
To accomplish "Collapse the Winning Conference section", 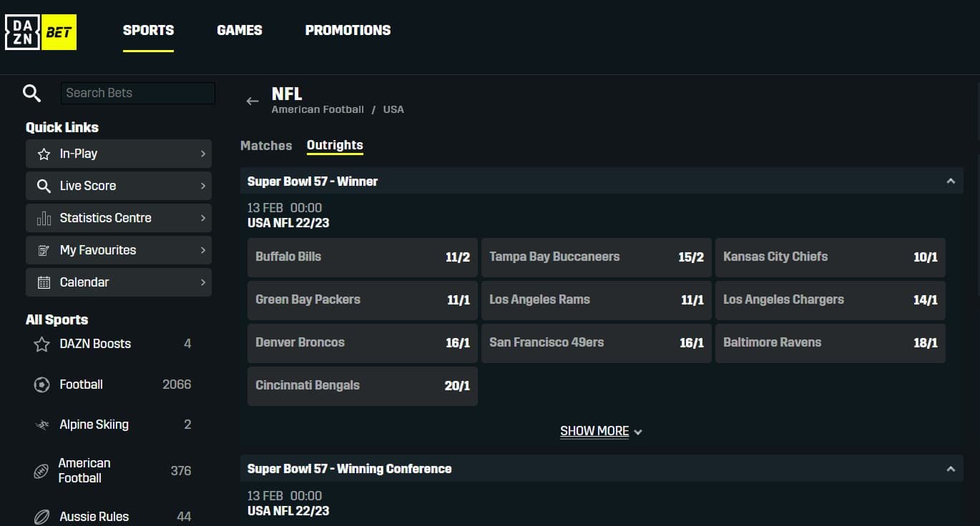I will click(951, 469).
